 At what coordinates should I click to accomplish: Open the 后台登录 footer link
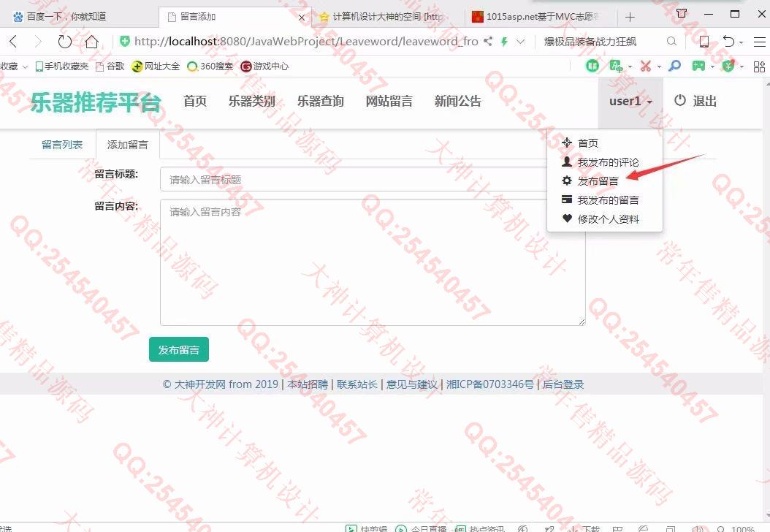pyautogui.click(x=563, y=384)
